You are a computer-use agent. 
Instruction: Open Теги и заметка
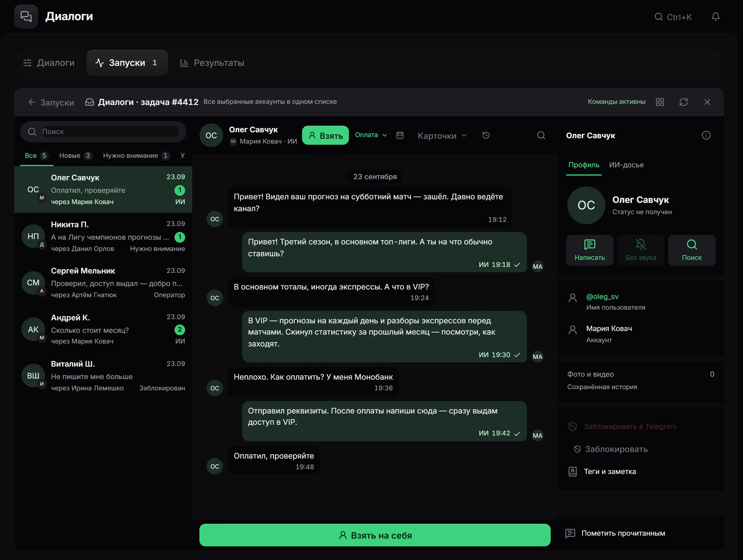[602, 472]
